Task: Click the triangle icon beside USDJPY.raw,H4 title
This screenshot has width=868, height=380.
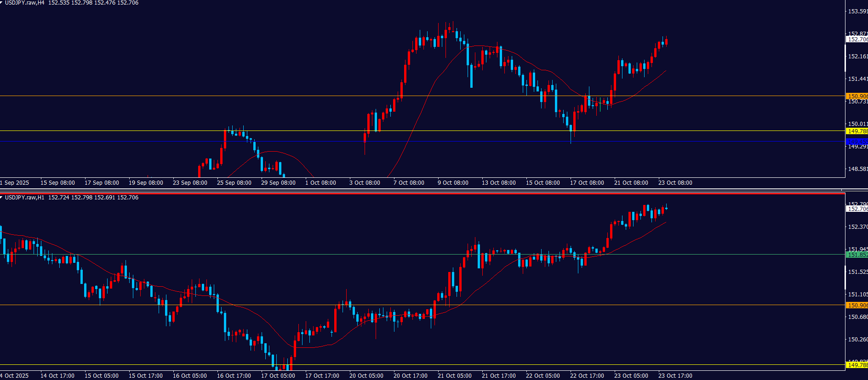Action: (x=2, y=3)
